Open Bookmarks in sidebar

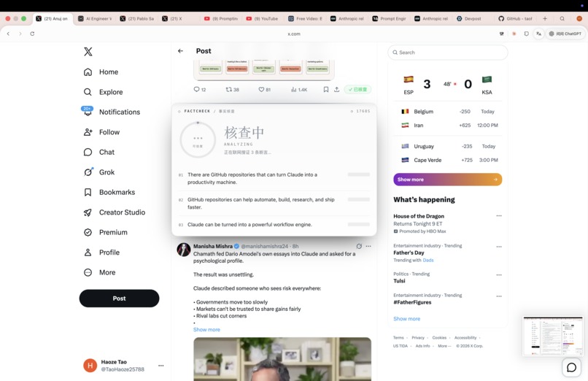109,193
